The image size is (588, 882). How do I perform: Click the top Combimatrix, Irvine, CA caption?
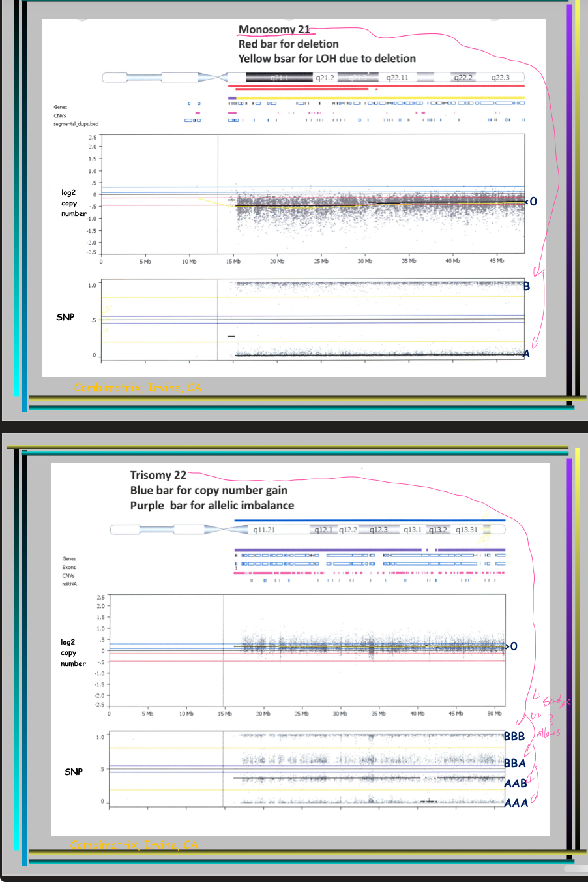tap(138, 388)
